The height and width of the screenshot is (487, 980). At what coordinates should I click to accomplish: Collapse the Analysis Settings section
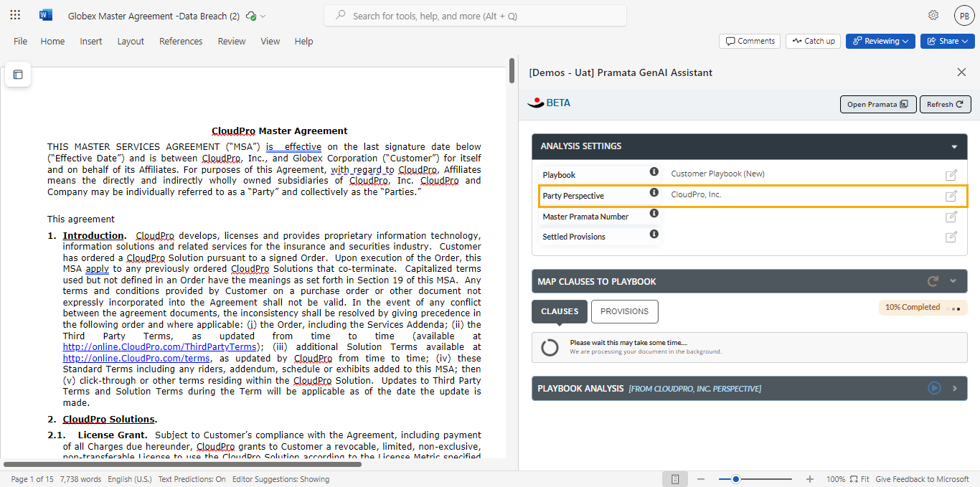(x=954, y=147)
